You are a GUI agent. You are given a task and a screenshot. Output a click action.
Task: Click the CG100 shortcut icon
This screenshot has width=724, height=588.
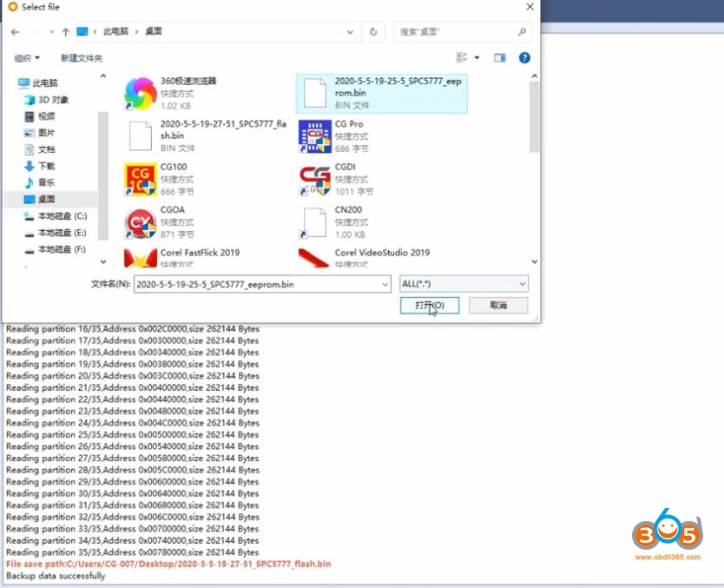(x=141, y=179)
